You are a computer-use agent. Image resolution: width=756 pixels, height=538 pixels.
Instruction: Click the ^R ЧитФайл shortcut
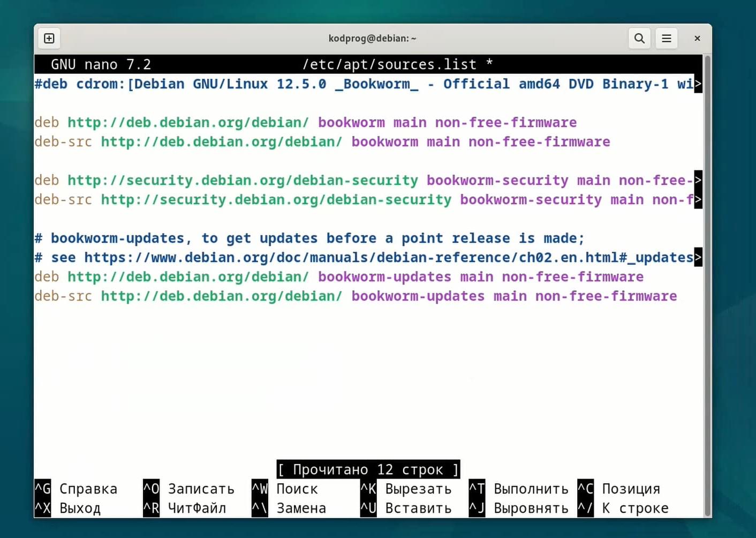click(x=185, y=508)
